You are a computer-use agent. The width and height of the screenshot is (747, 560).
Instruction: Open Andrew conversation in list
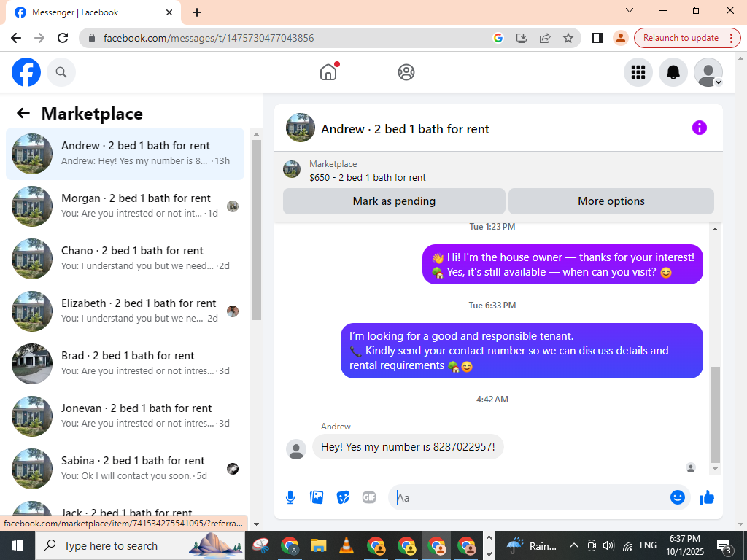pyautogui.click(x=125, y=153)
